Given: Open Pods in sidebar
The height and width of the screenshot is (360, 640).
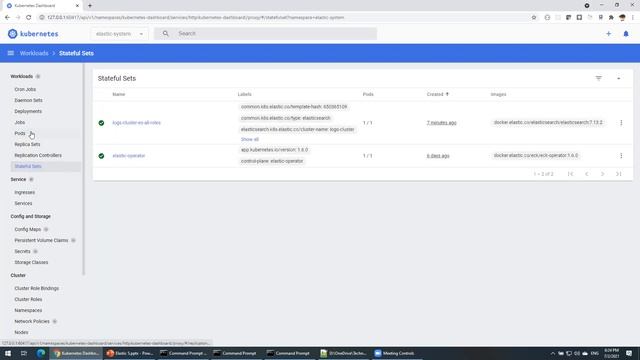Looking at the screenshot, I should (20, 133).
